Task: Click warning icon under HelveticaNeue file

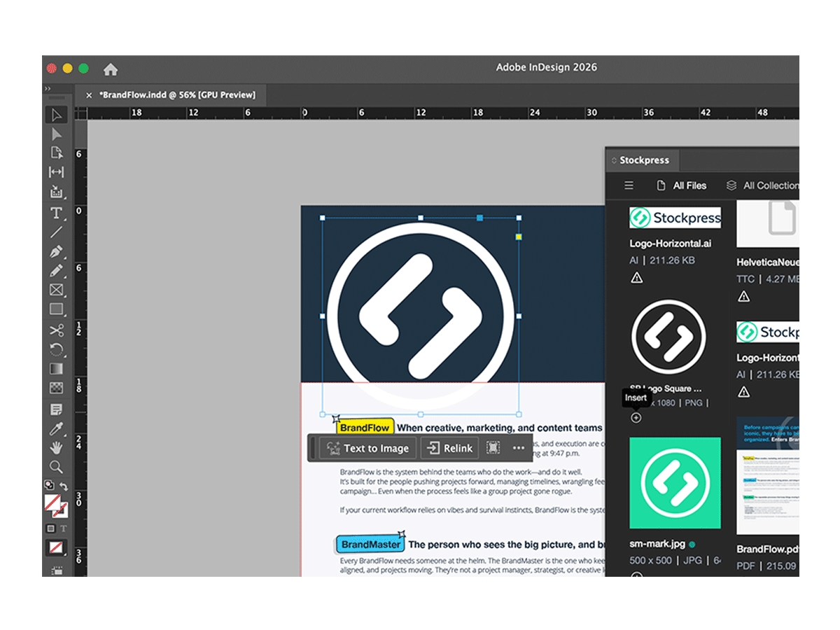Action: pos(743,296)
